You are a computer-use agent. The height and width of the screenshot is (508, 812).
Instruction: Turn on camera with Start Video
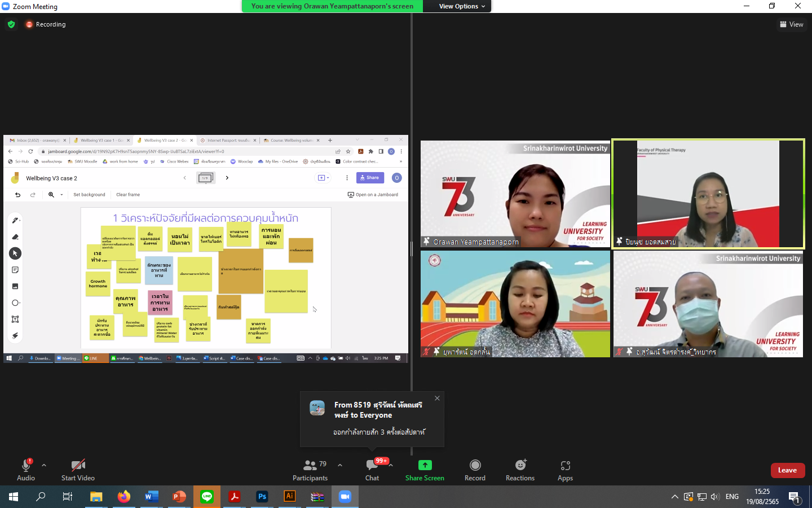pos(78,469)
